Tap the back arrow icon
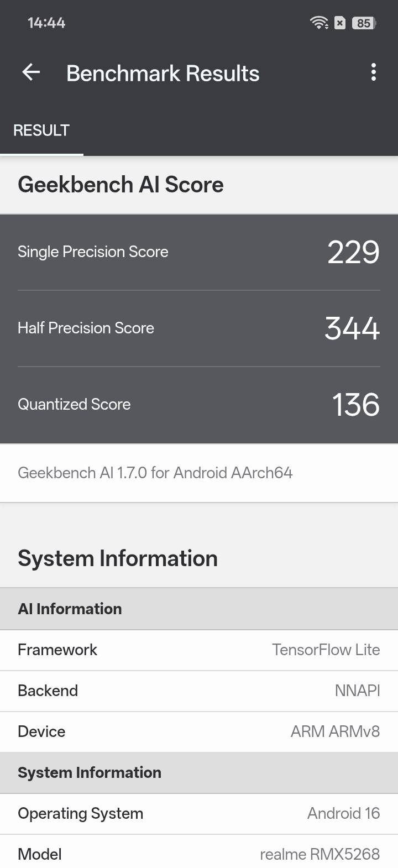 pos(31,72)
